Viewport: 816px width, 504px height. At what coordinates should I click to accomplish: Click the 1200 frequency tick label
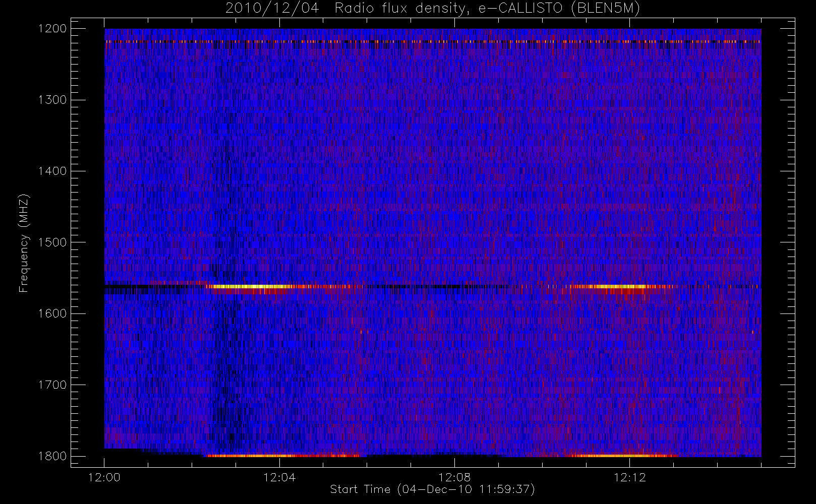(x=52, y=29)
